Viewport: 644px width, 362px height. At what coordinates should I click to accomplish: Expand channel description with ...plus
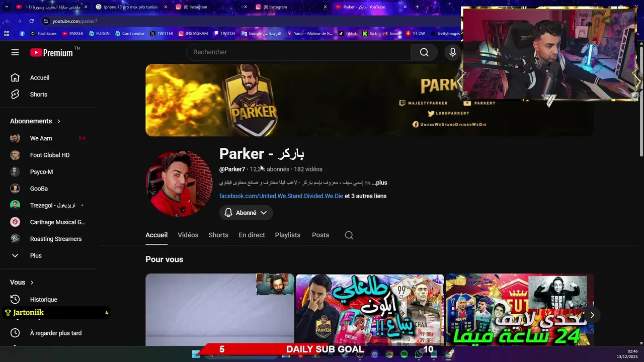click(x=379, y=183)
